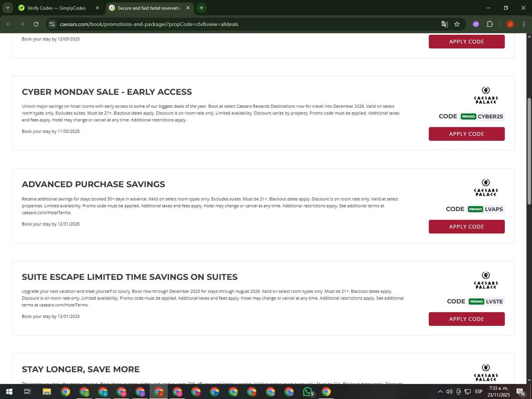This screenshot has width=532, height=399.
Task: Open the tab search dropdown arrow
Action: pyautogui.click(x=7, y=8)
